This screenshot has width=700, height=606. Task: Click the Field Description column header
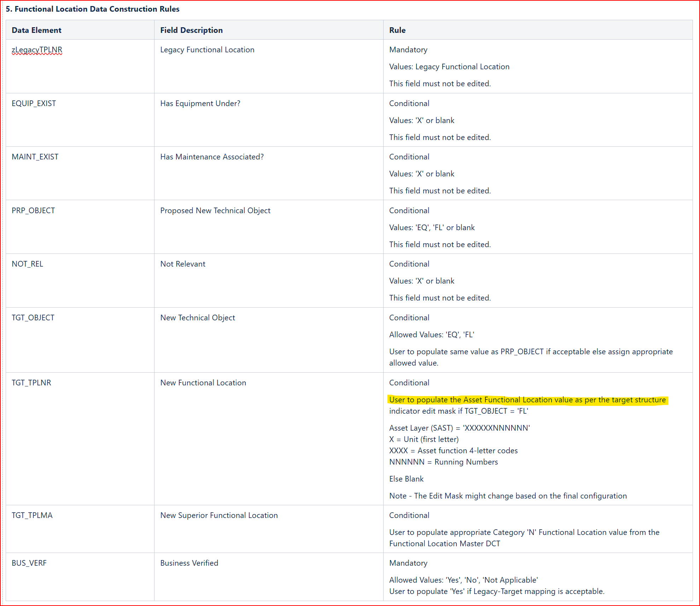tap(191, 30)
